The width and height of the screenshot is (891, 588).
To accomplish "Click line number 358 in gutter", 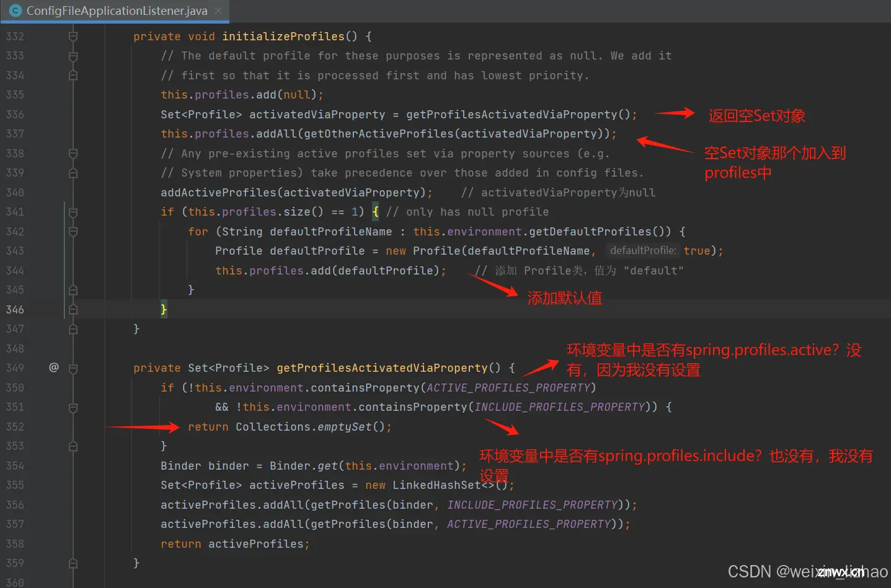I will (x=15, y=544).
